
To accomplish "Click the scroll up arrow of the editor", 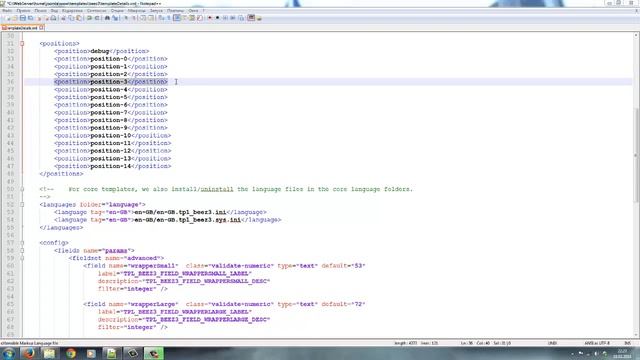I will click(x=636, y=36).
